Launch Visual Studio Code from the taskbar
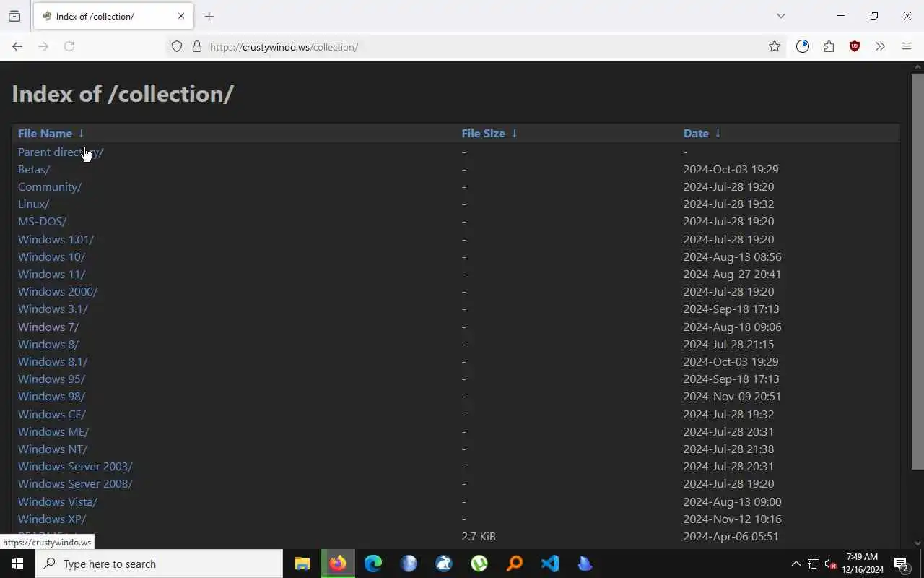This screenshot has width=924, height=578. point(550,564)
